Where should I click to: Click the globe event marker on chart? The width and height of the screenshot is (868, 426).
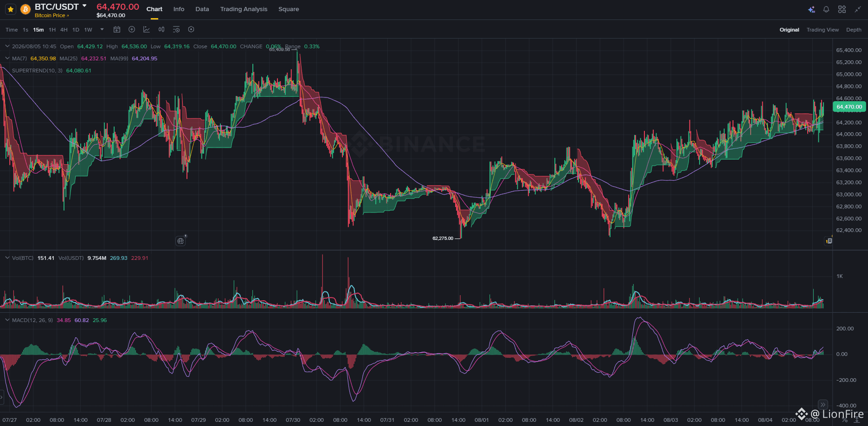(180, 241)
